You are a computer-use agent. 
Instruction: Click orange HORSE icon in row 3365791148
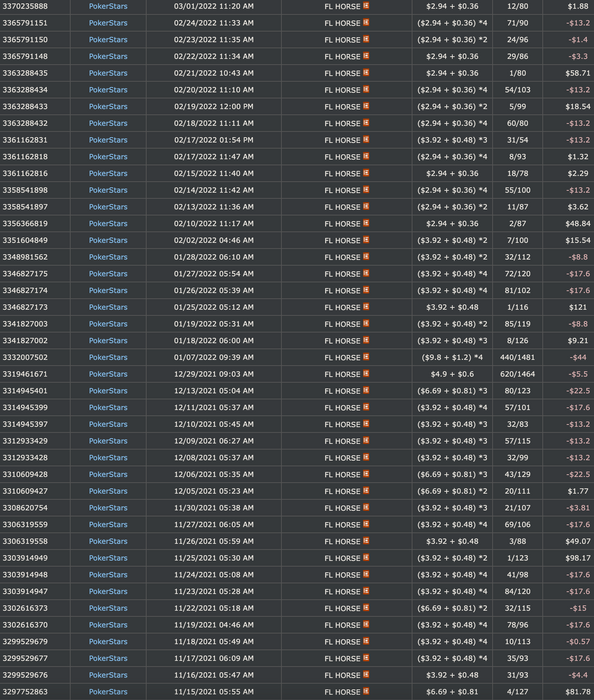tap(366, 56)
